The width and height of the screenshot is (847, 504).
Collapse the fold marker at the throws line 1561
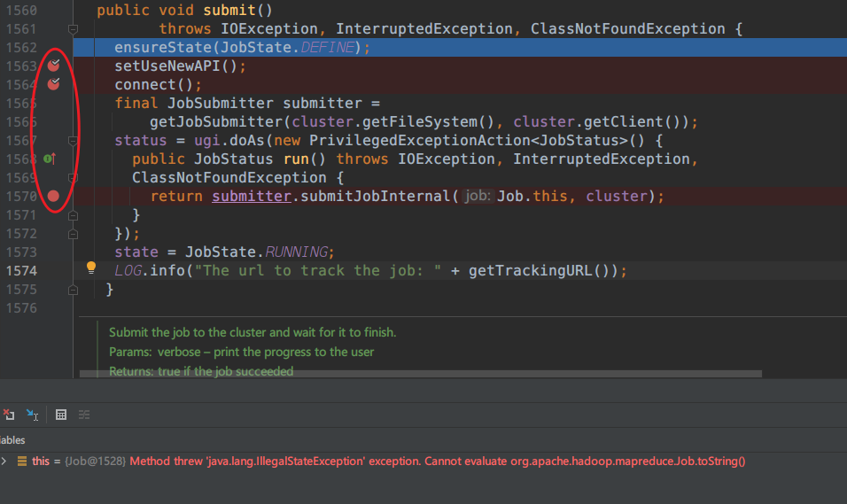click(73, 29)
